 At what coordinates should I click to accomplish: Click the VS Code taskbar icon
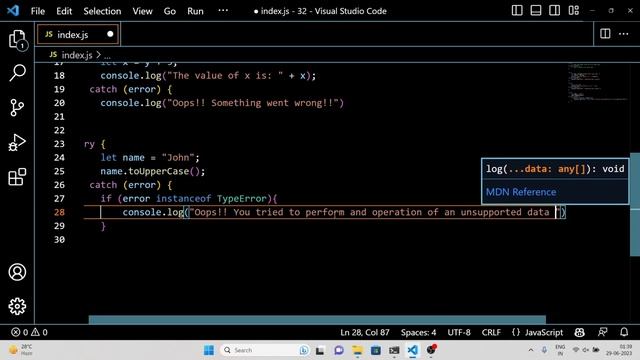413,350
